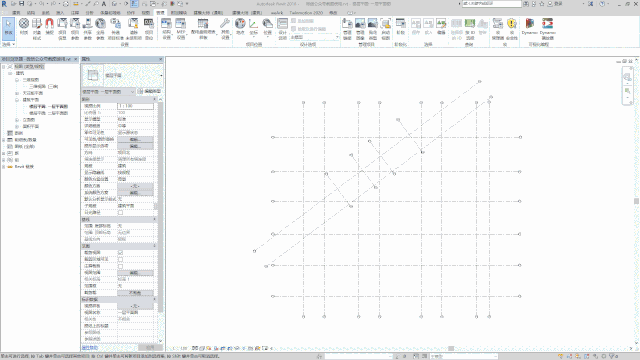Open the main model design option dropdown
This screenshot has width=640, height=360.
[x=315, y=37]
